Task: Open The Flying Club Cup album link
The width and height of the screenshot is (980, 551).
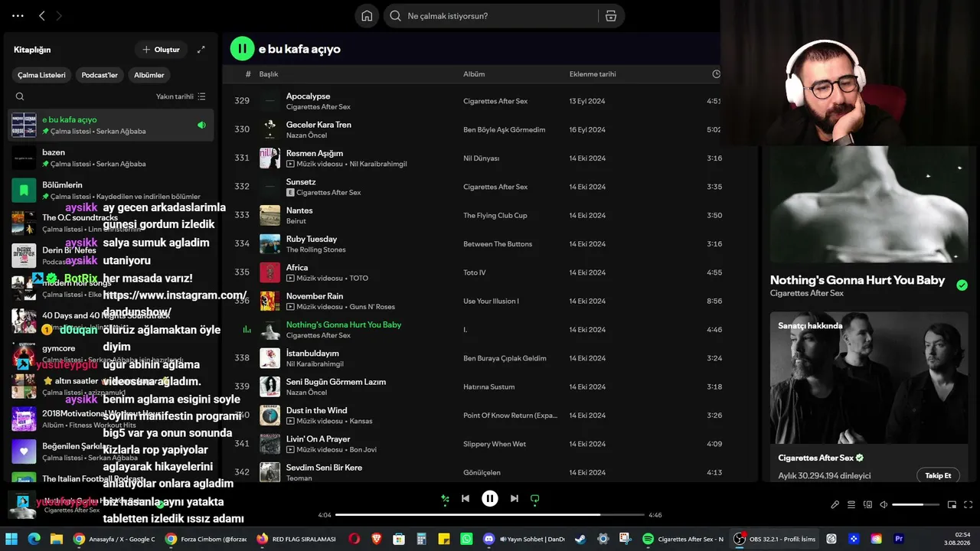Action: pos(495,216)
